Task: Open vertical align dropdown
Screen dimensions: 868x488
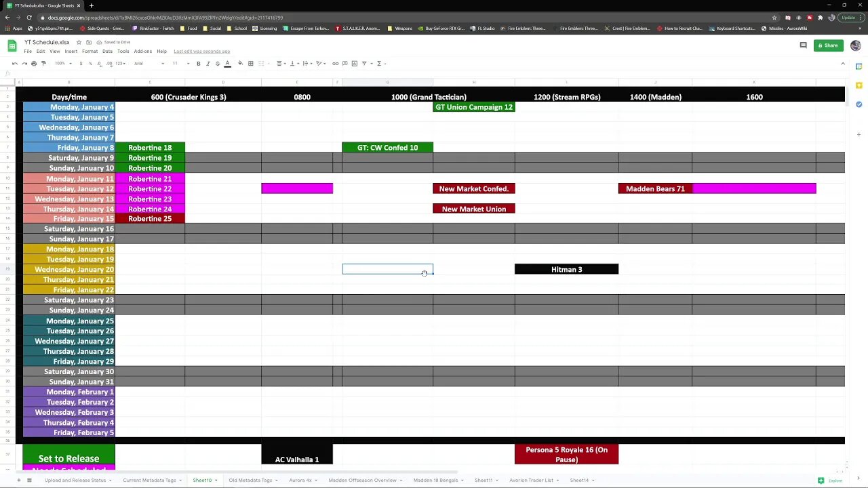Action: (x=294, y=64)
